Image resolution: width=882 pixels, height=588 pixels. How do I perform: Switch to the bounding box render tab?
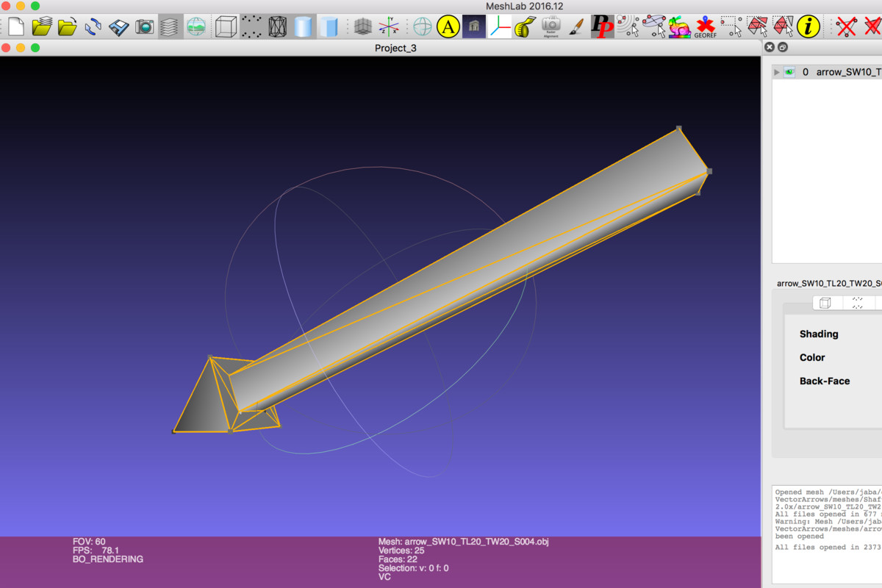pos(825,303)
